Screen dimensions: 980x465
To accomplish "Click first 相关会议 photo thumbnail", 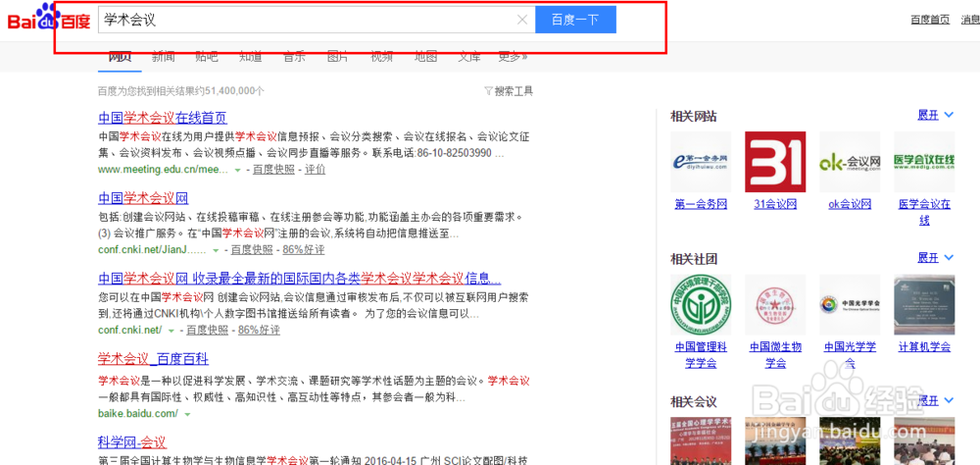I will click(701, 440).
